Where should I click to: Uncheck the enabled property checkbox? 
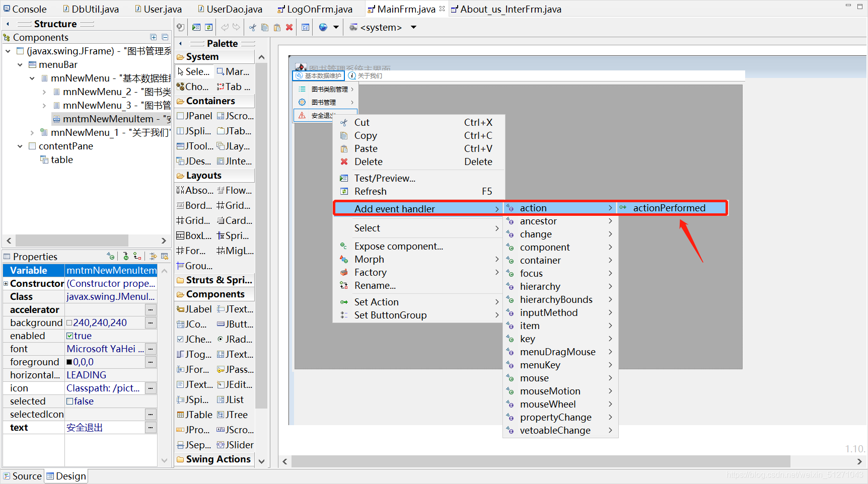point(70,336)
